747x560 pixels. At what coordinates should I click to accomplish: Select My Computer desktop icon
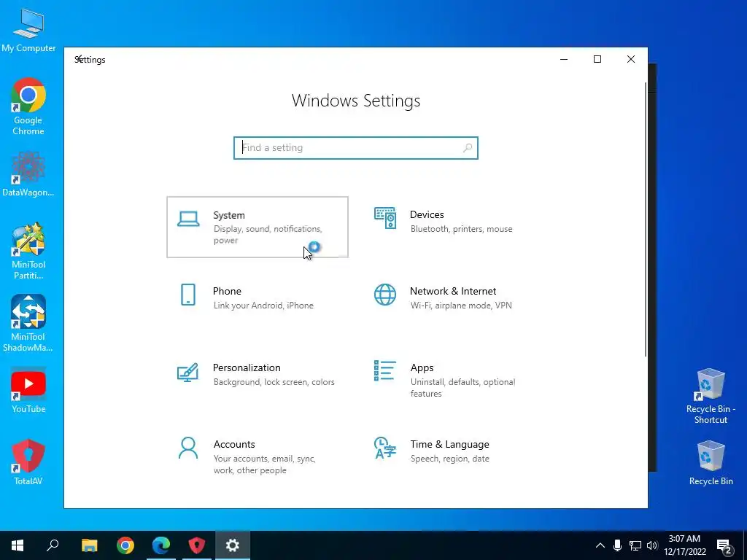pos(28,30)
